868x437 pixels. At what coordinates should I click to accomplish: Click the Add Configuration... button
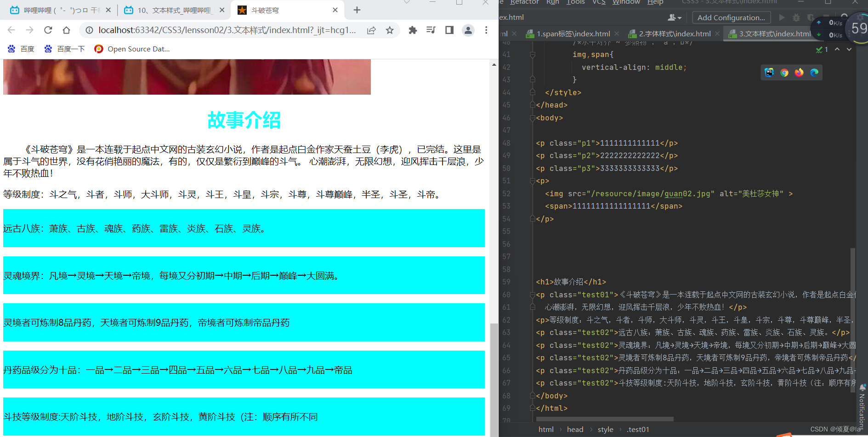click(731, 17)
